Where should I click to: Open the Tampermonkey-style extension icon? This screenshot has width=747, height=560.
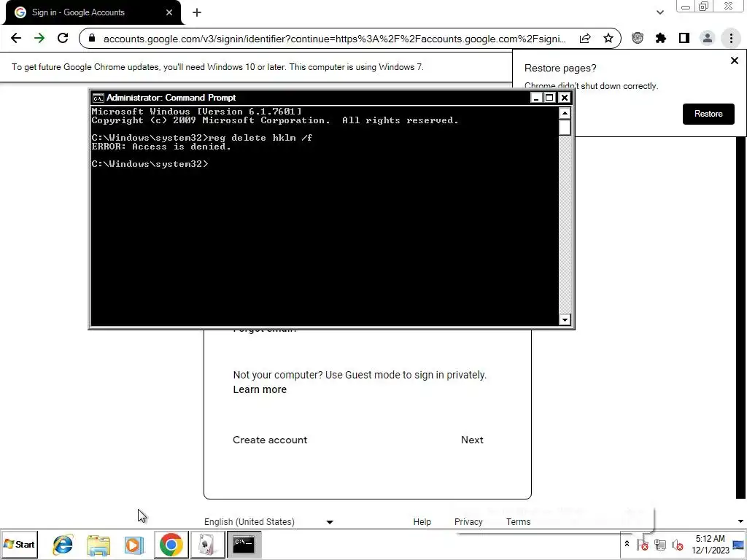[x=638, y=38]
